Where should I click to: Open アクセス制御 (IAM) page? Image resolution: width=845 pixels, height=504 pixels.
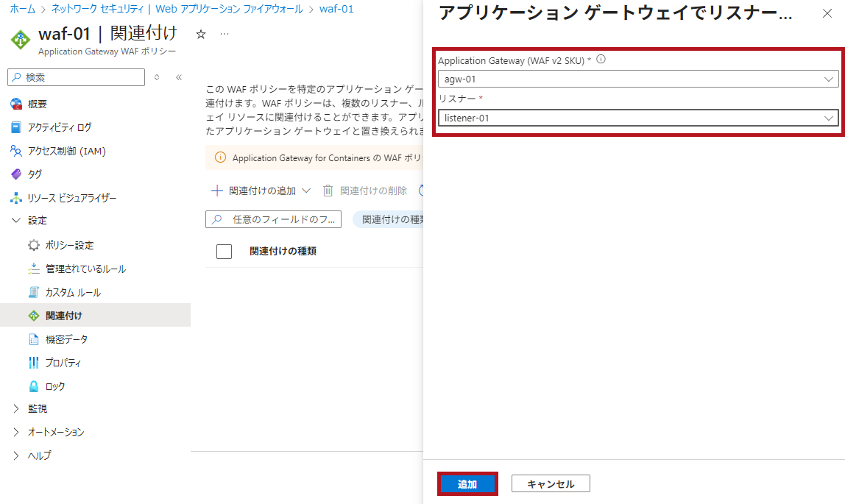66,151
